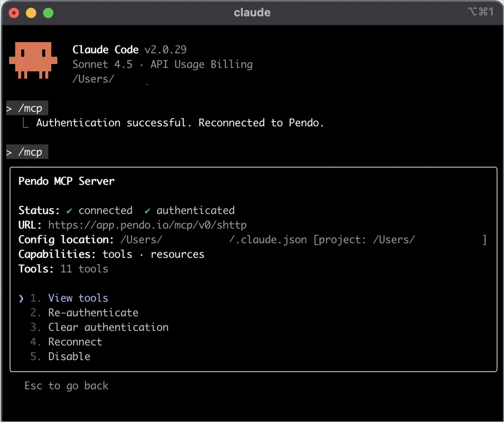Select View tools from the menu
The image size is (504, 422).
pos(78,298)
